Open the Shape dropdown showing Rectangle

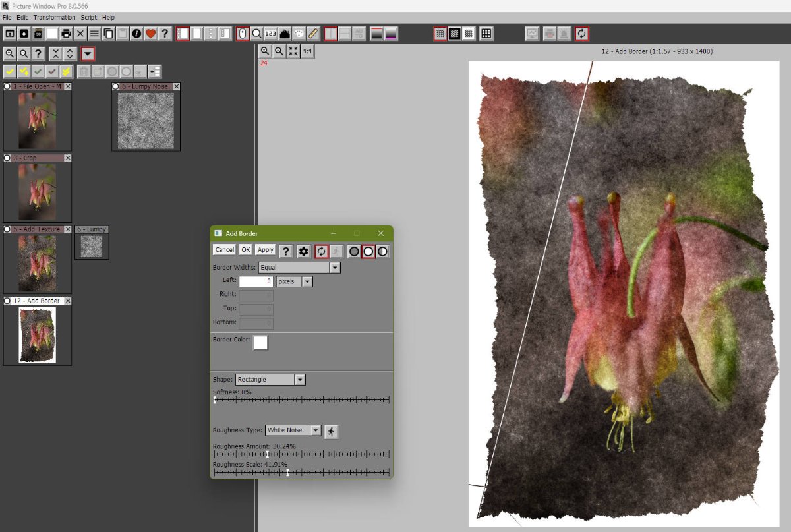[x=300, y=380]
